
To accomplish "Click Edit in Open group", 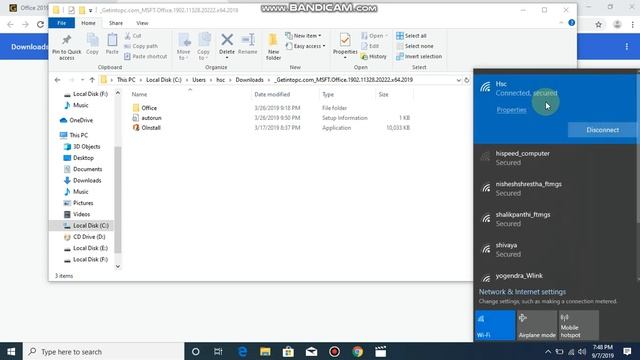I will point(370,46).
